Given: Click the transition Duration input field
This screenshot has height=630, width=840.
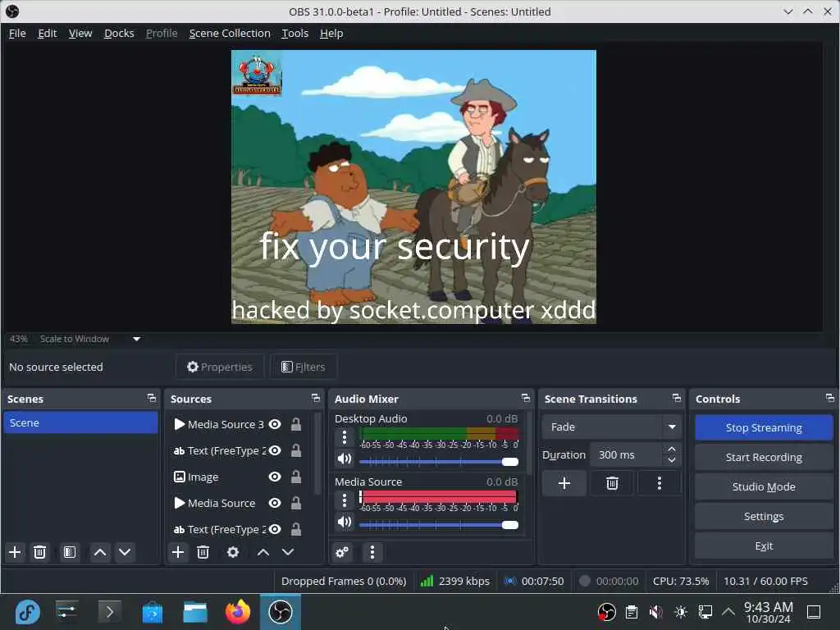Looking at the screenshot, I should click(x=627, y=454).
